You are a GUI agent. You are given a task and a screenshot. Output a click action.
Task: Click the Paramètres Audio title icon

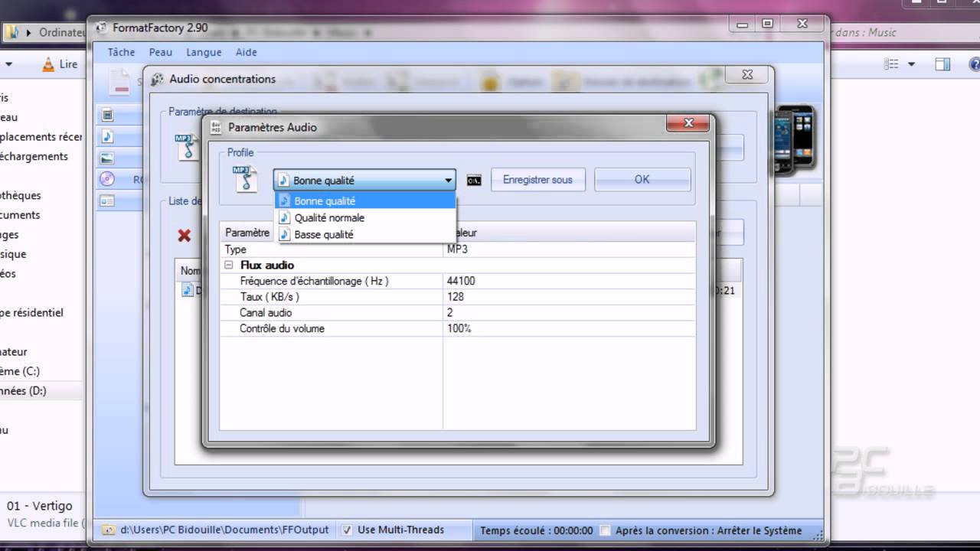tap(216, 127)
